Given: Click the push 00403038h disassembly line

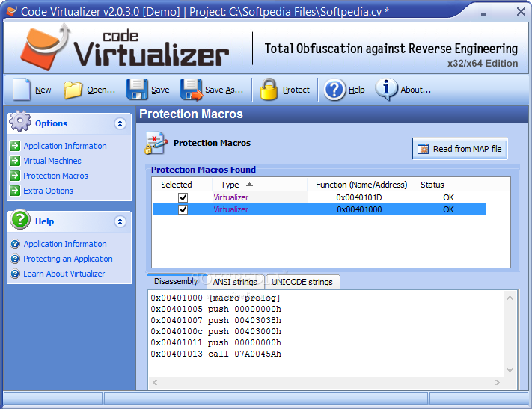Looking at the screenshot, I should click(x=215, y=320).
